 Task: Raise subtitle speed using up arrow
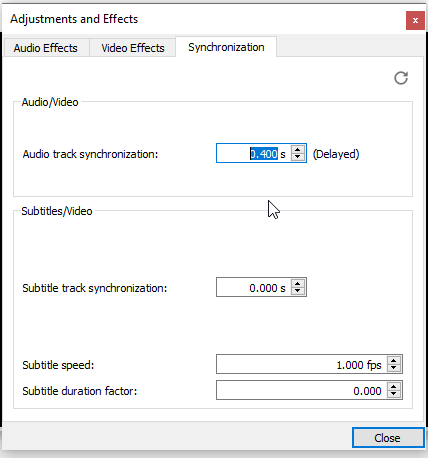point(394,360)
